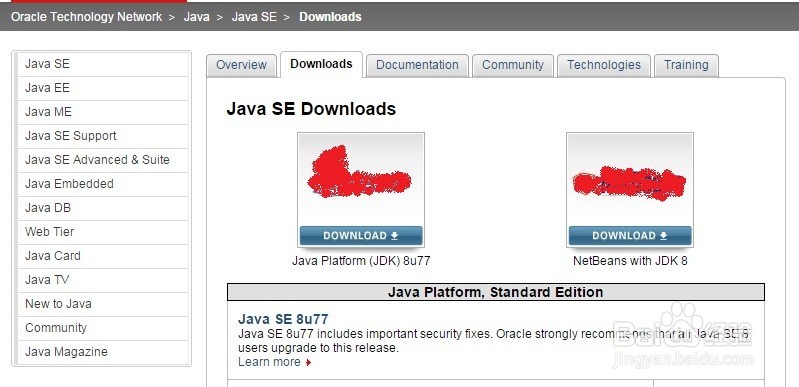Choose Java SE Advanced & Suite
The width and height of the screenshot is (799, 387).
point(103,160)
